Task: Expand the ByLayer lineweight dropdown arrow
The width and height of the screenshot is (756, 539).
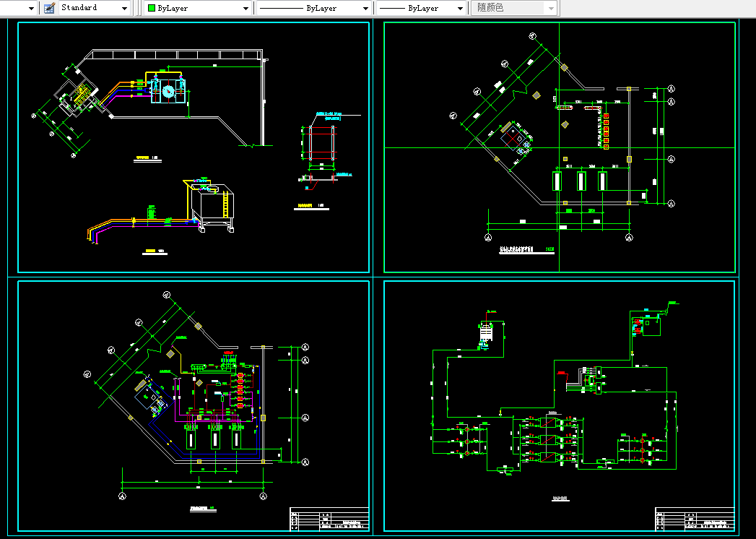Action: click(461, 8)
